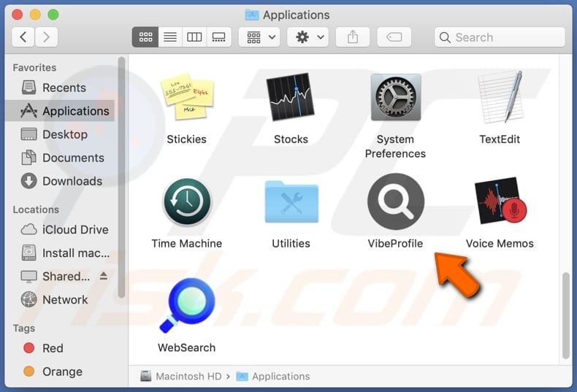This screenshot has height=392, width=577.
Task: Click the Utilities label text
Action: (x=291, y=243)
